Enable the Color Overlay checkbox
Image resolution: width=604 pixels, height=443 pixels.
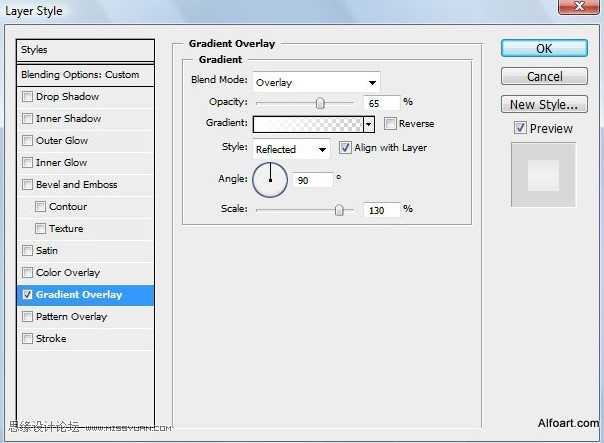(x=27, y=272)
